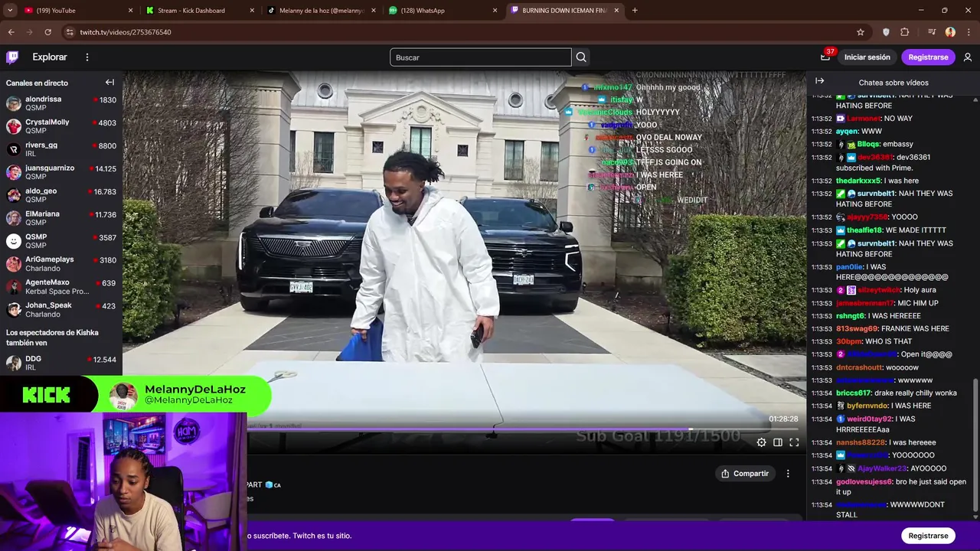Click the Compartir share button

tap(744, 474)
